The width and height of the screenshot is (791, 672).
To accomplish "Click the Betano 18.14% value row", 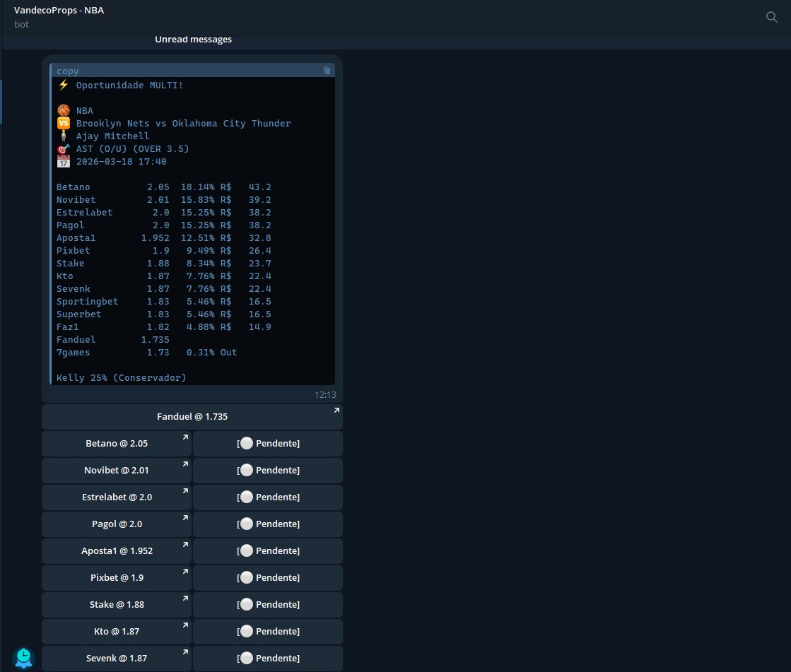I will [x=163, y=187].
